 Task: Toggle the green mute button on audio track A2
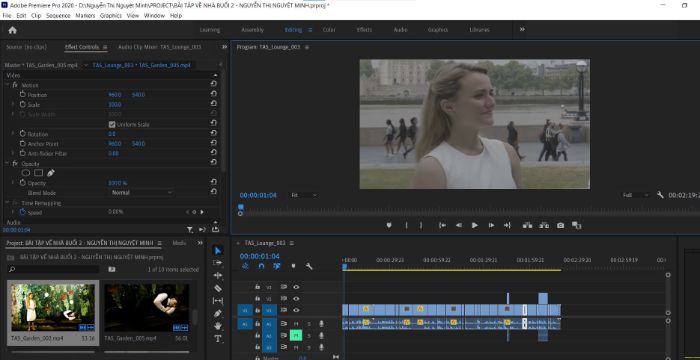pyautogui.click(x=296, y=335)
